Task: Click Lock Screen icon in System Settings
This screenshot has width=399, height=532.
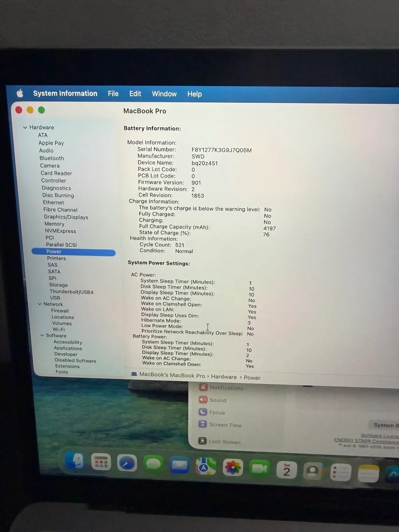Action: tap(202, 441)
